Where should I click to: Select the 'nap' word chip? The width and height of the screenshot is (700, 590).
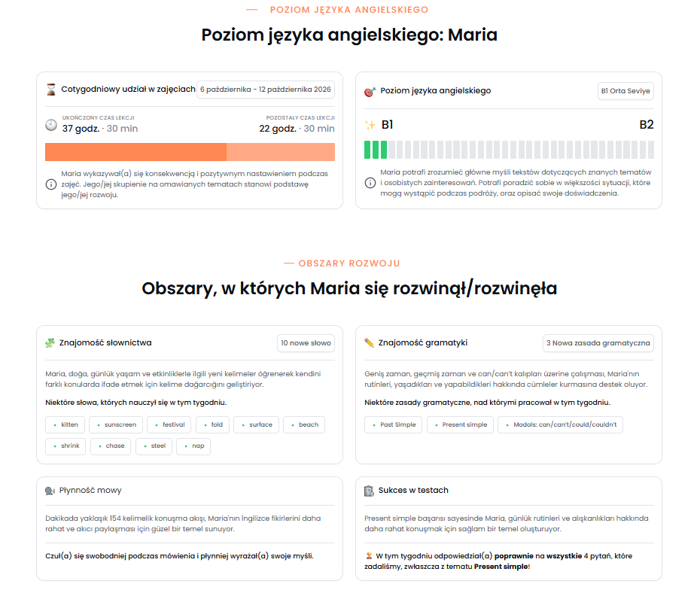(193, 446)
